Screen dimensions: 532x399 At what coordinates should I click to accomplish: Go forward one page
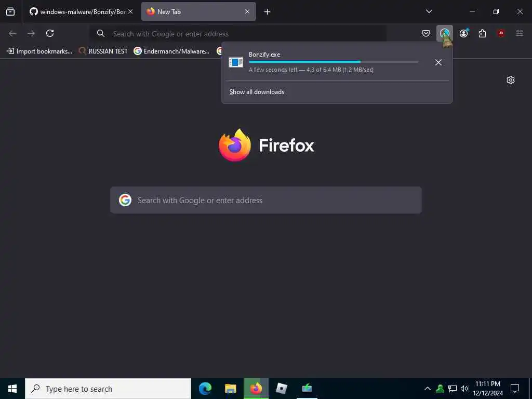pos(31,33)
